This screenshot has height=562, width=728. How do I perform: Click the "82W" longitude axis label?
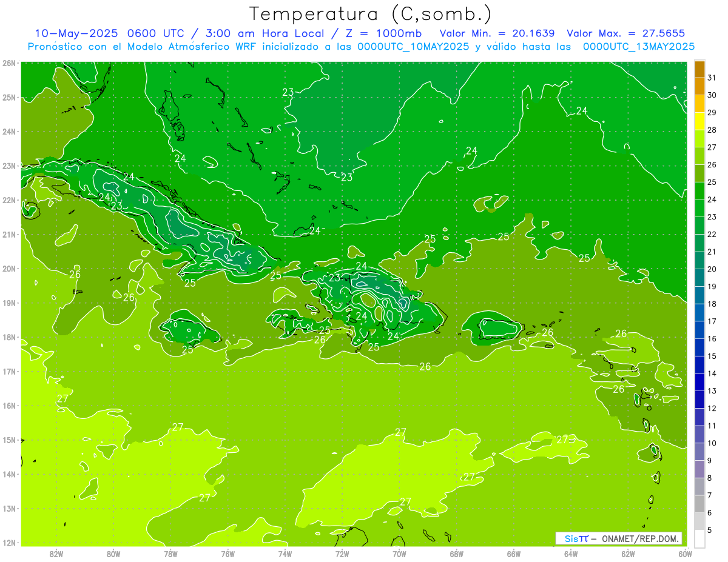click(x=56, y=553)
